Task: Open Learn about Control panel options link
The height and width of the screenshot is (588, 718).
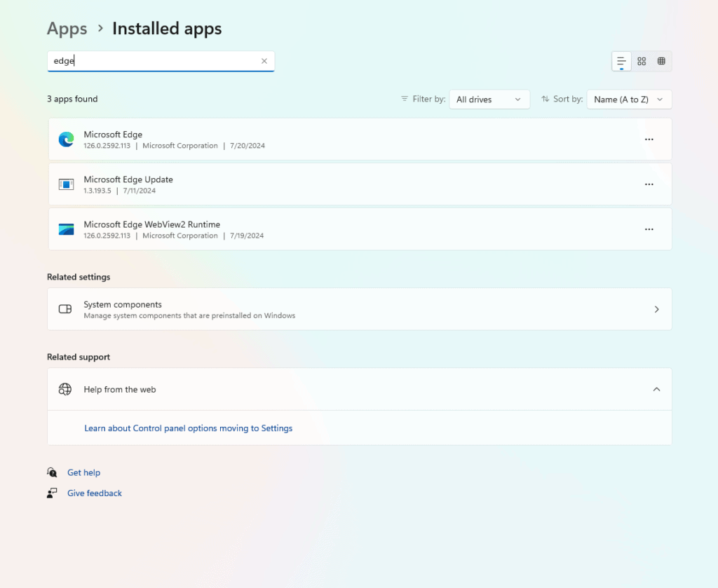Action: (x=188, y=428)
